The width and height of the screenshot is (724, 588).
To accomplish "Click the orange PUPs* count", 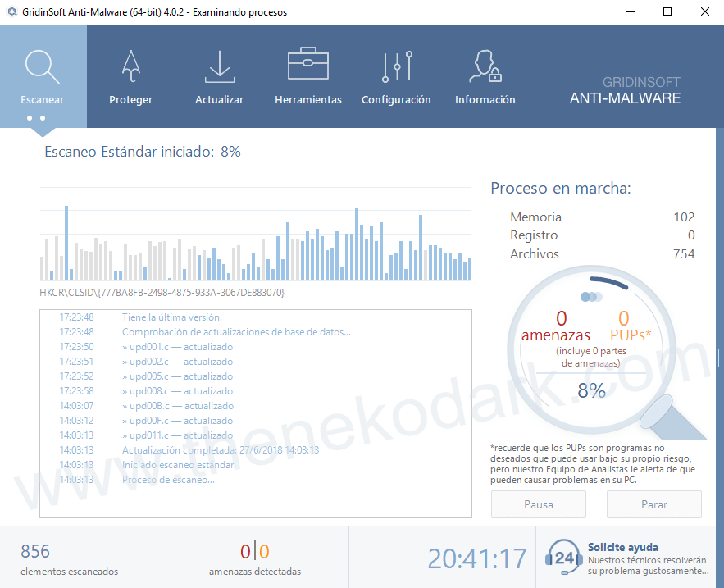I will (x=624, y=318).
